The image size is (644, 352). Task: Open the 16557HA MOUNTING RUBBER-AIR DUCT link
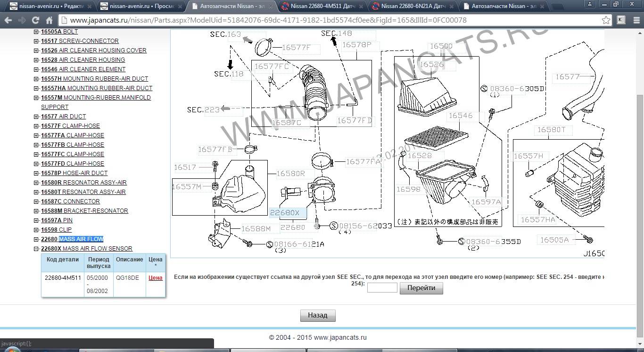pos(97,88)
